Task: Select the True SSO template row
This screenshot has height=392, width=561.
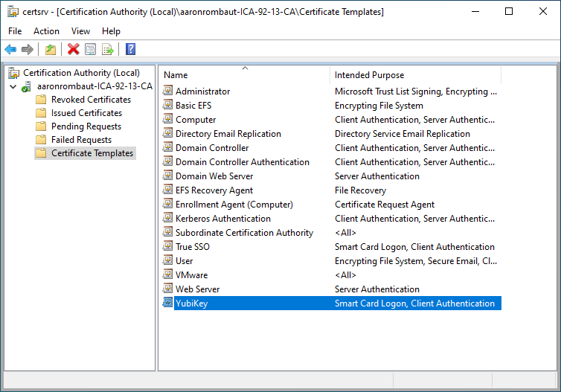Action: tap(191, 247)
